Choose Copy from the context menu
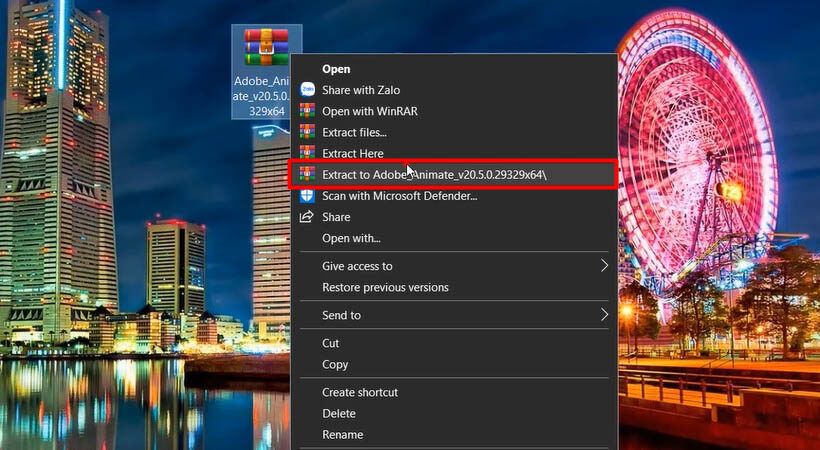Image resolution: width=820 pixels, height=450 pixels. point(335,365)
